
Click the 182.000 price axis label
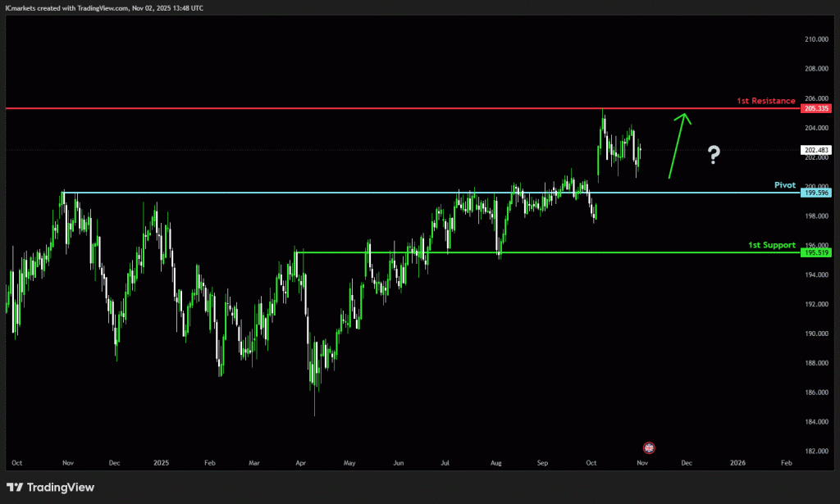click(x=815, y=452)
